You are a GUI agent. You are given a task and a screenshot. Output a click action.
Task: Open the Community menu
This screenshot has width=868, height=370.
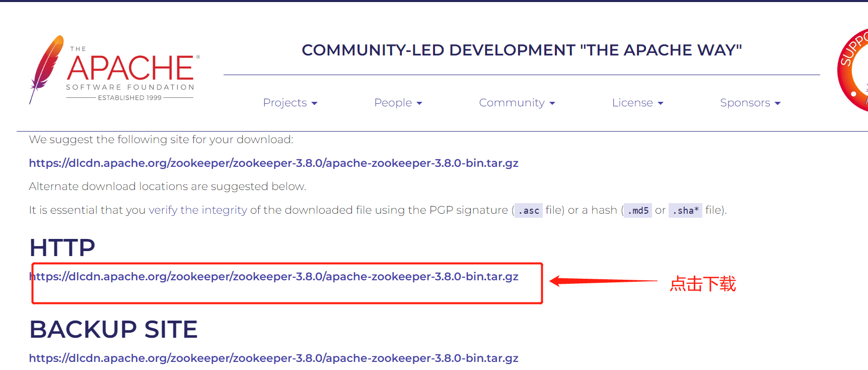[517, 103]
